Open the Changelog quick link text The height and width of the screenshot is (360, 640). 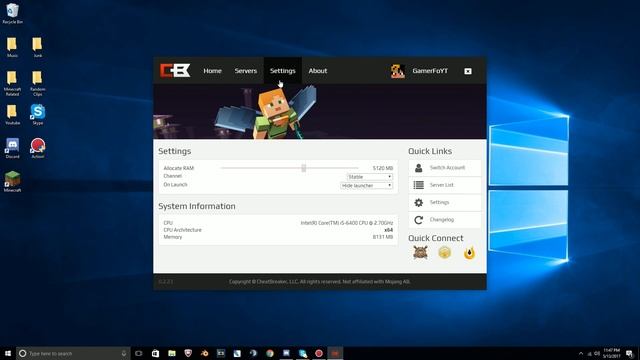point(442,220)
